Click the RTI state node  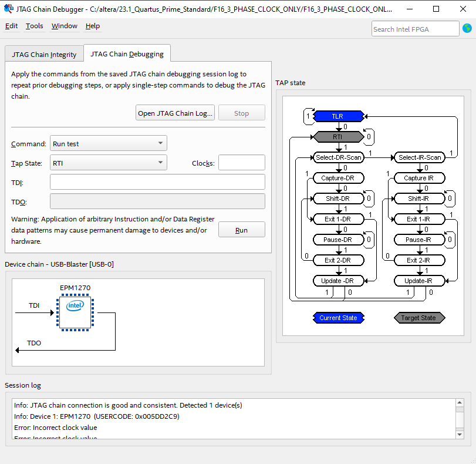pos(338,137)
